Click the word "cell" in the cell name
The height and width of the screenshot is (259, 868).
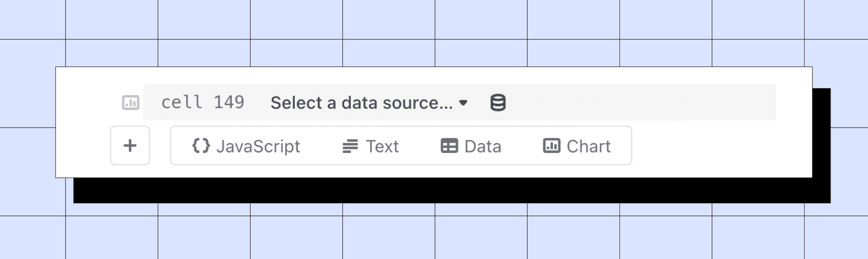[181, 102]
